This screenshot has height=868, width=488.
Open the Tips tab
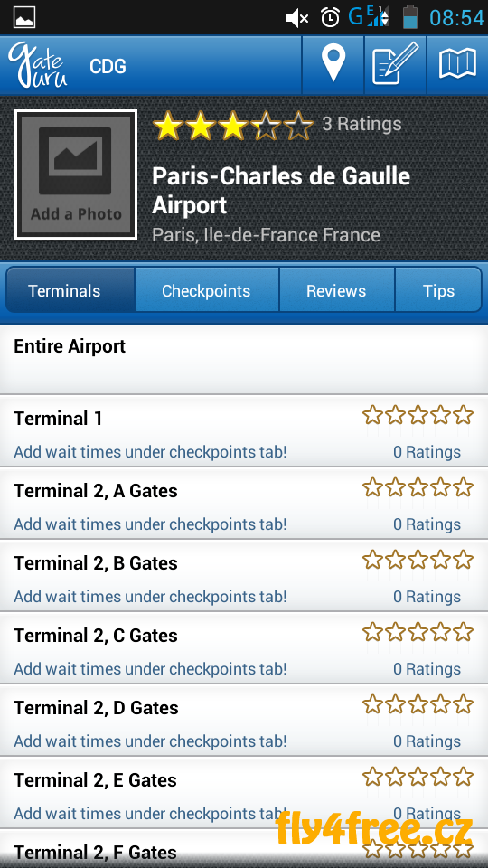coord(438,290)
